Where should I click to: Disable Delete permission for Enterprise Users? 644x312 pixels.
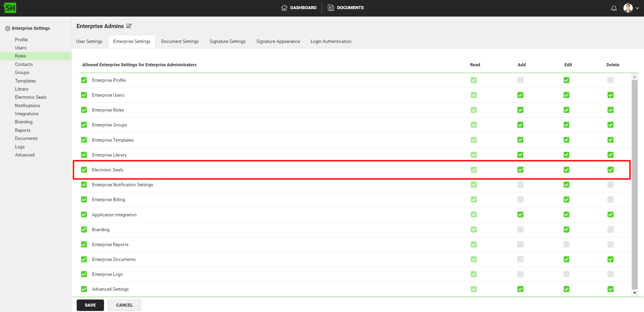[610, 95]
